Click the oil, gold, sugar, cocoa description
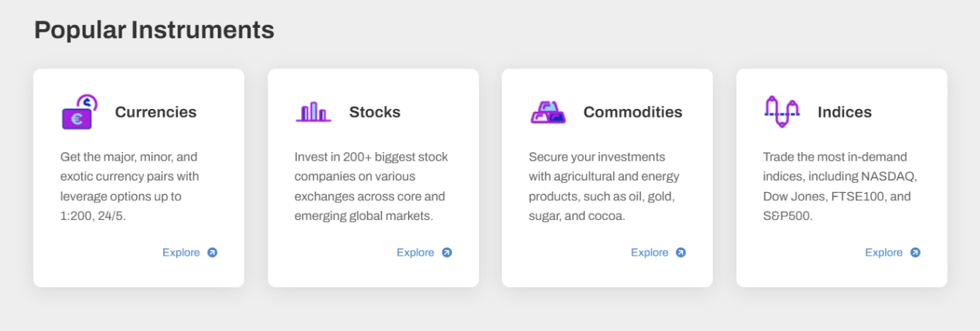The width and height of the screenshot is (980, 331). (x=604, y=186)
